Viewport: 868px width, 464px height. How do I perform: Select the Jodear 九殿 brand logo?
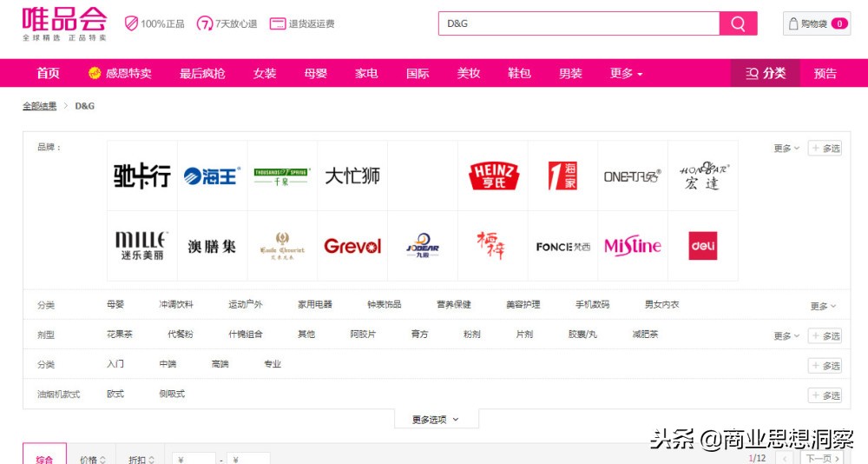[x=423, y=246]
